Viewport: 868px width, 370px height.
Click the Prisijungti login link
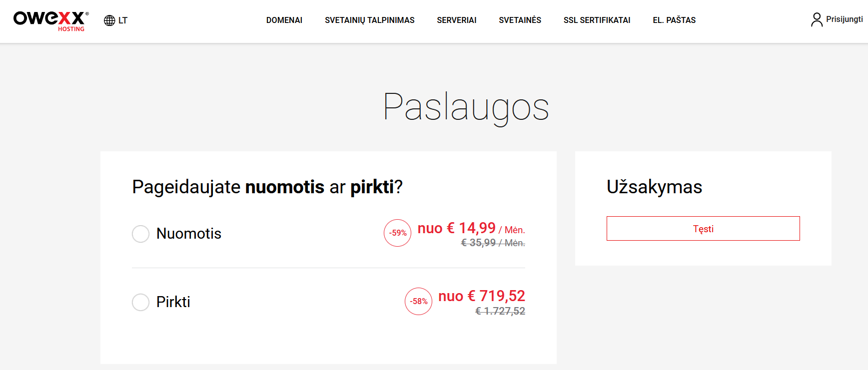[845, 19]
